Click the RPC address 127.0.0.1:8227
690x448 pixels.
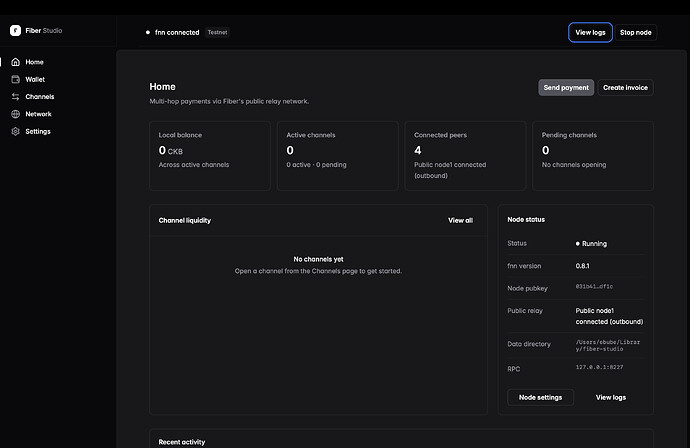click(x=599, y=367)
